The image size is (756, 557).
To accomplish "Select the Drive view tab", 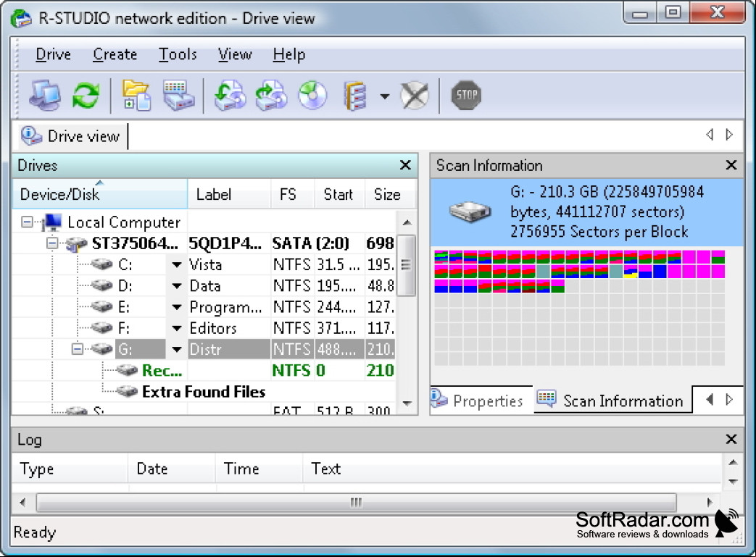I will click(x=72, y=136).
